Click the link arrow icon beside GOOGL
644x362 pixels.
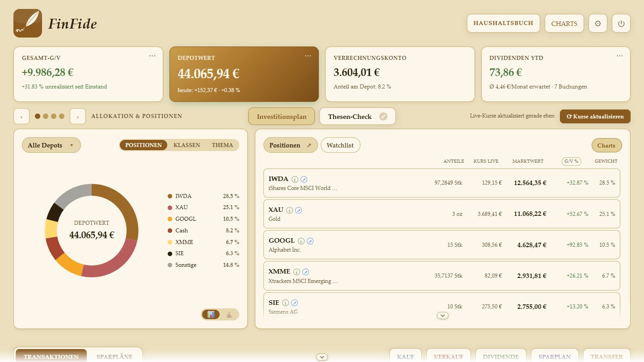tap(310, 241)
